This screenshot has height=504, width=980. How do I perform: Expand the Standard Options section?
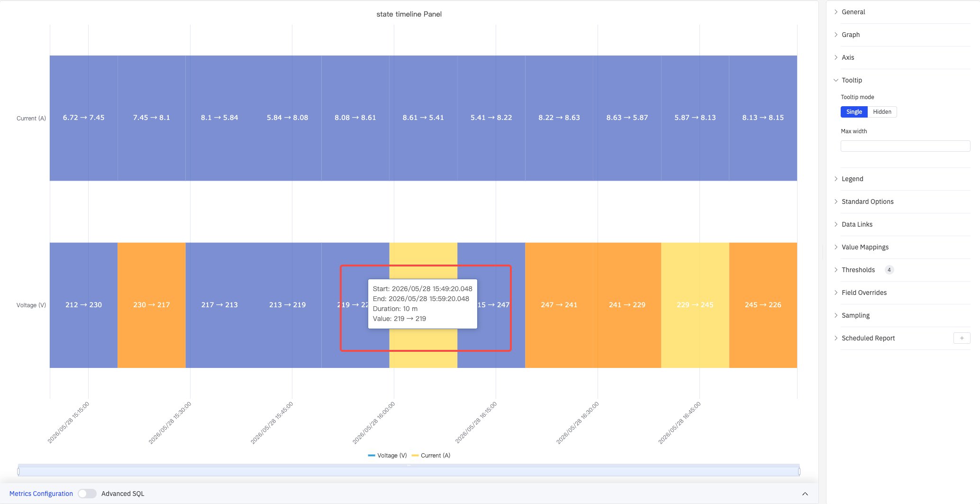click(905, 202)
